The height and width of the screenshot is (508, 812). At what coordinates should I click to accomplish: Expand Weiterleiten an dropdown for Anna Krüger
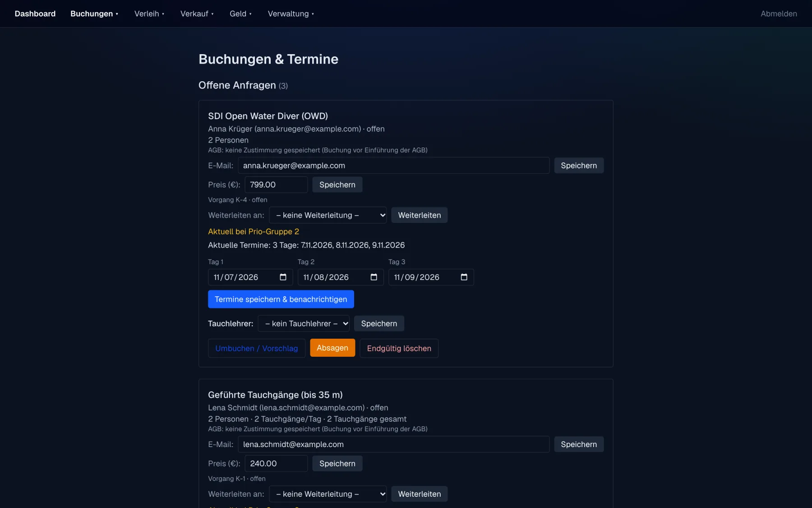pyautogui.click(x=328, y=215)
